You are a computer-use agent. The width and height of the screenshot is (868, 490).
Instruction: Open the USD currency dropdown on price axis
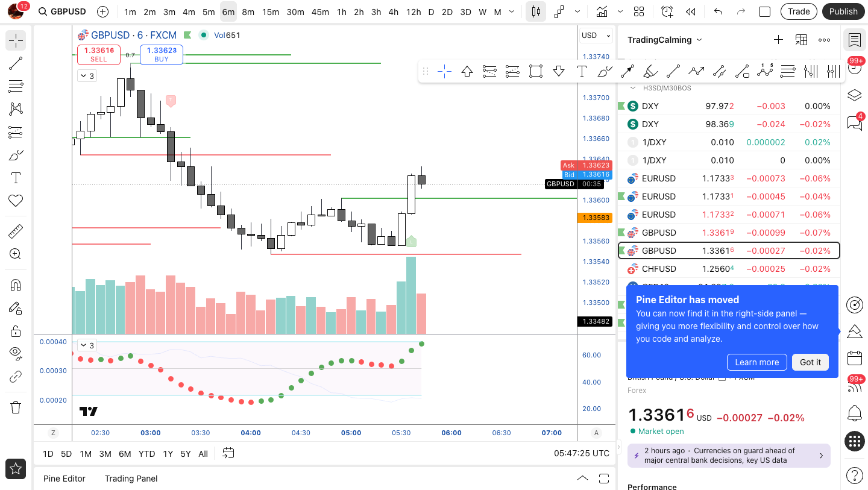(x=595, y=36)
